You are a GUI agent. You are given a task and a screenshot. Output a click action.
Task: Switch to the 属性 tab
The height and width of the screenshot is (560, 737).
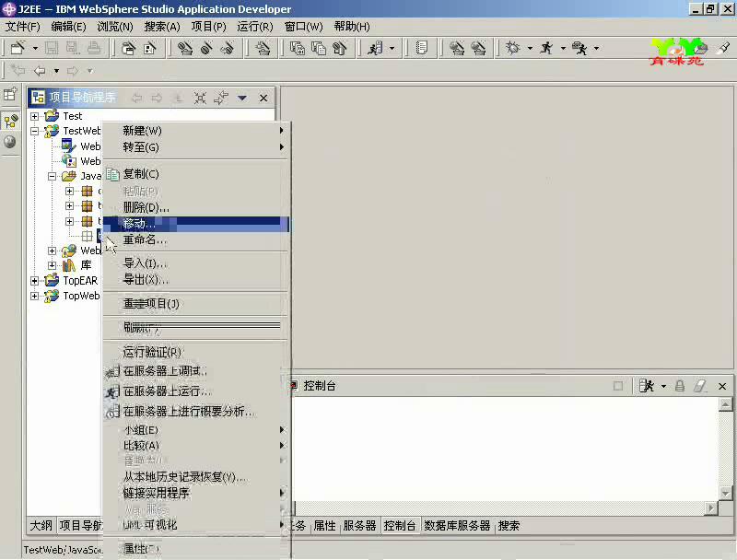[x=324, y=525]
